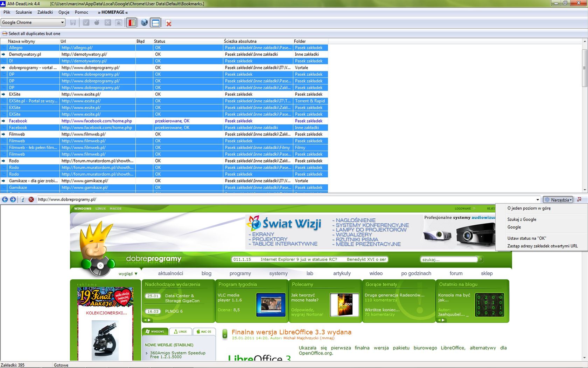Click the double up-arrow toolbar icon
The image size is (588, 368).
(119, 23)
